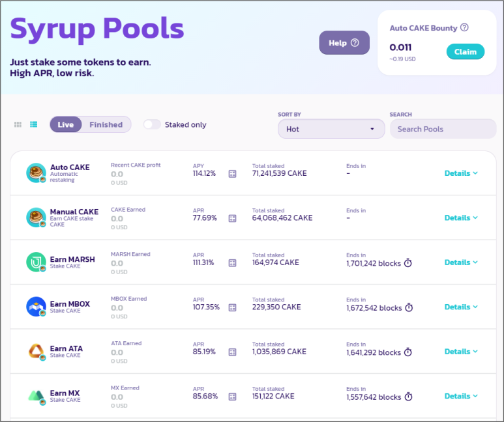Viewport: 504px width, 422px height.
Task: Click the Earn ATA token logo
Action: [x=36, y=352]
